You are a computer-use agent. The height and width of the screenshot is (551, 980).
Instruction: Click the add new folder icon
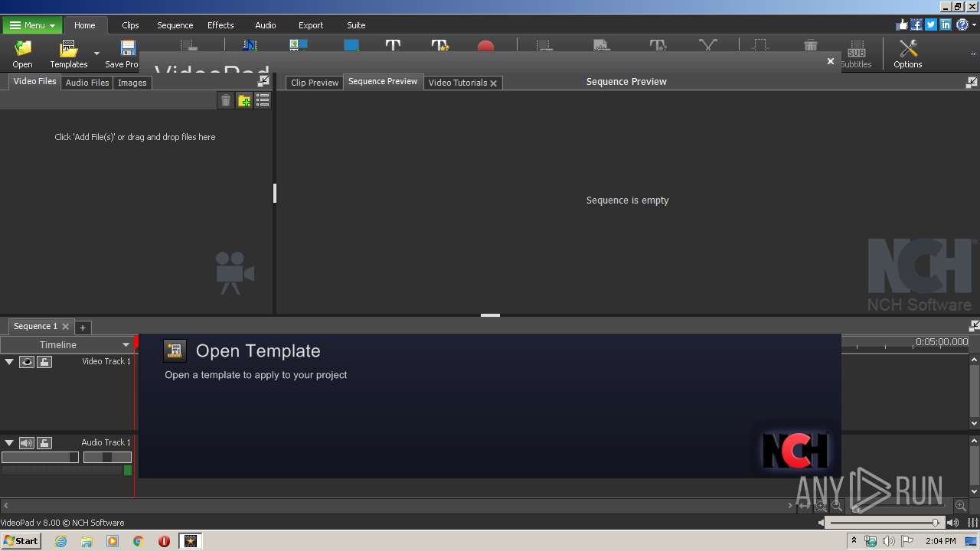click(244, 100)
